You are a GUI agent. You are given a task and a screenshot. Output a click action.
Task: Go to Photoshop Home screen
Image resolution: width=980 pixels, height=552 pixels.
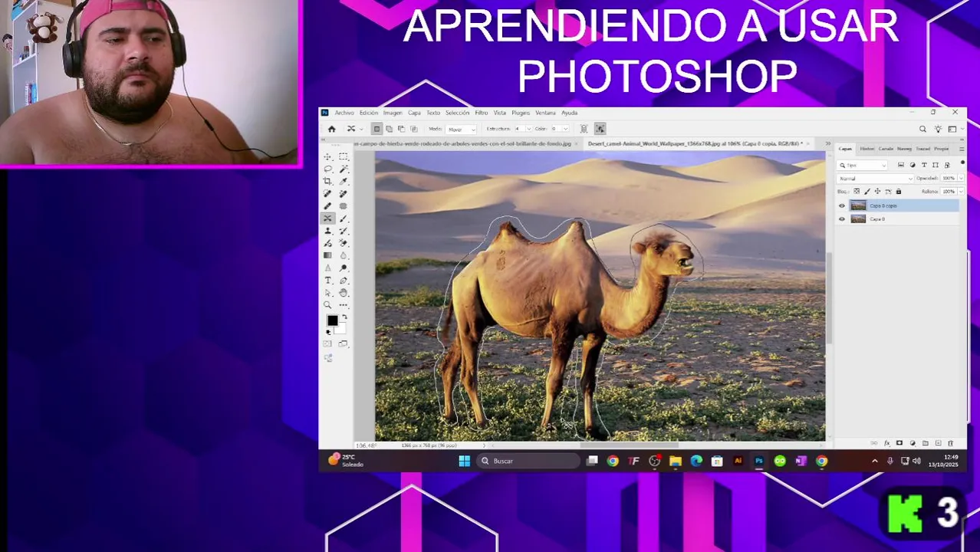pyautogui.click(x=331, y=129)
